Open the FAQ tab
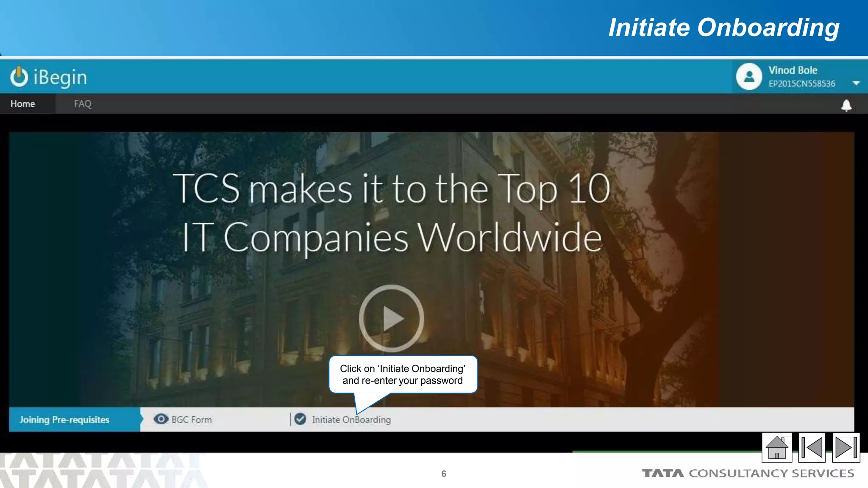868x488 pixels. point(83,104)
